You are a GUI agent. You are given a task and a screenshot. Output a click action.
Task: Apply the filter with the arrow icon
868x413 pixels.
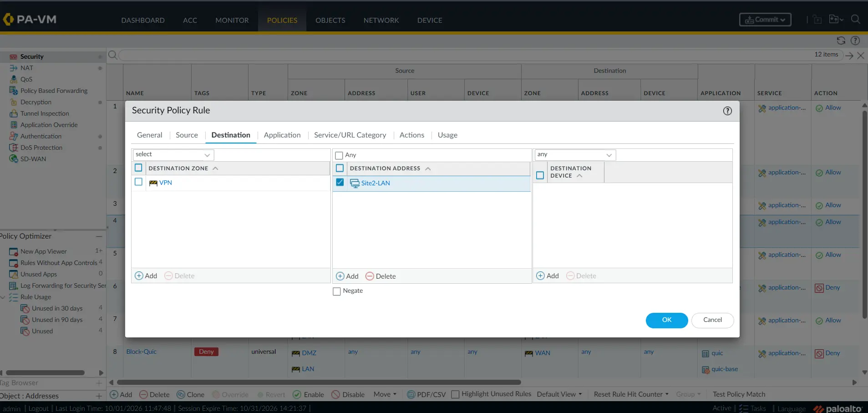pyautogui.click(x=849, y=55)
